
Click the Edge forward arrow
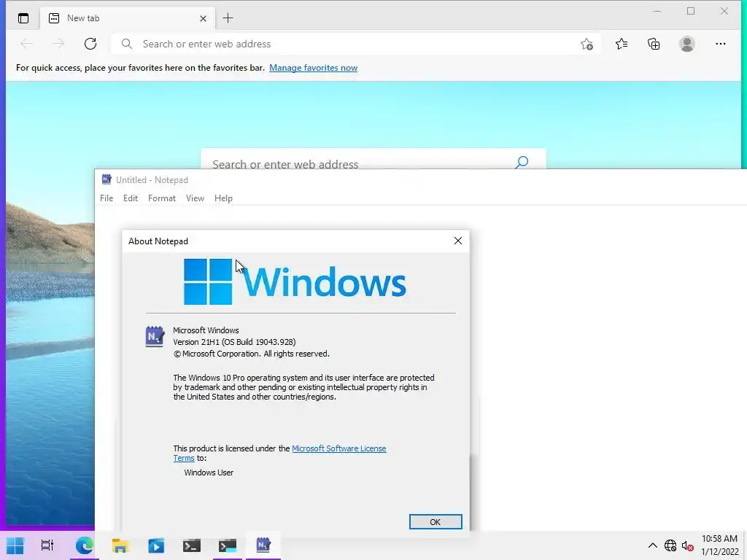[x=58, y=44]
